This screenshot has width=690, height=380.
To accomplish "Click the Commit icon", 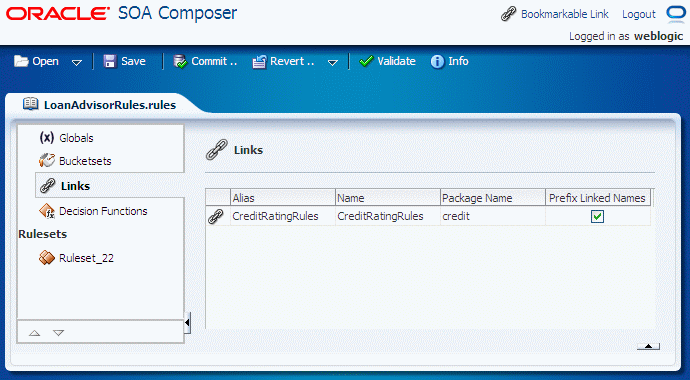I will click(180, 62).
